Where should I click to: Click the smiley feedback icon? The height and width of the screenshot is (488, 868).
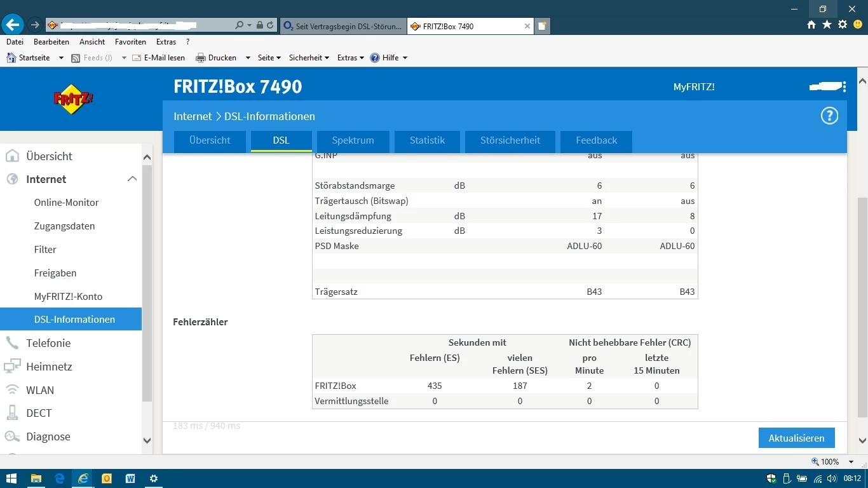coord(858,25)
